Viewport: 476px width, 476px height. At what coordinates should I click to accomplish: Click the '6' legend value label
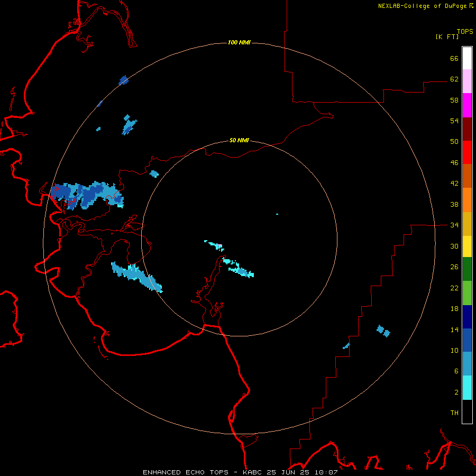pyautogui.click(x=456, y=371)
